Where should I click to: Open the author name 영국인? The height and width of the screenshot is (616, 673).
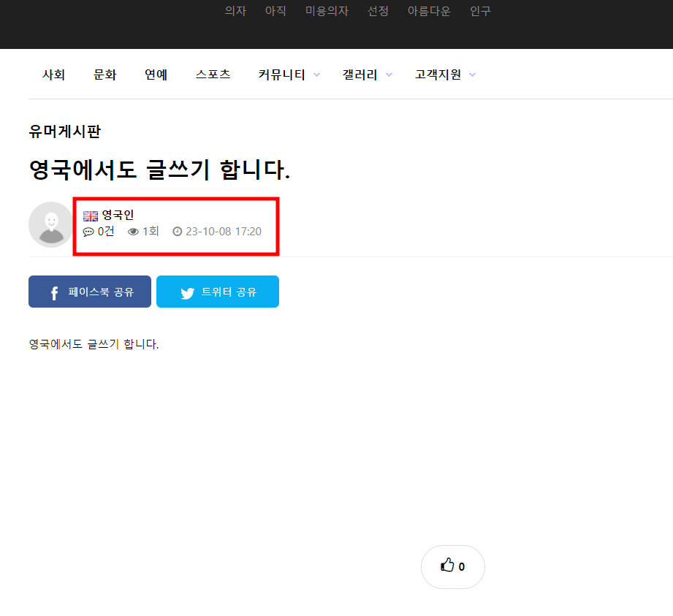tap(118, 215)
